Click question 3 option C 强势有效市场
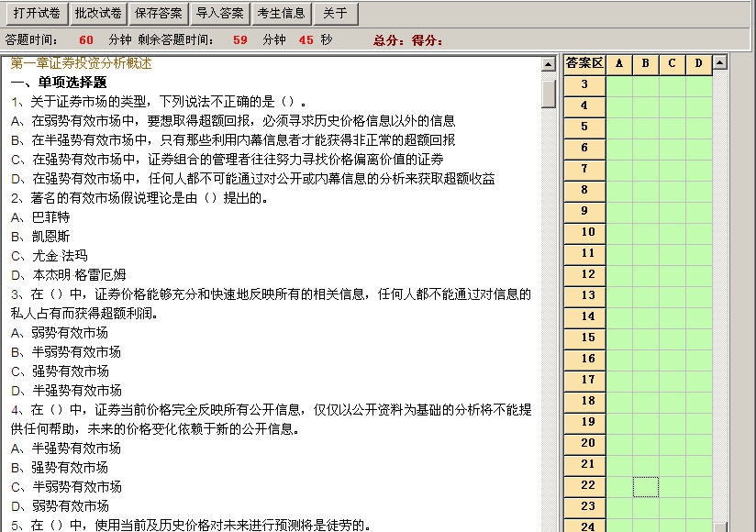The width and height of the screenshot is (756, 532). click(x=71, y=371)
